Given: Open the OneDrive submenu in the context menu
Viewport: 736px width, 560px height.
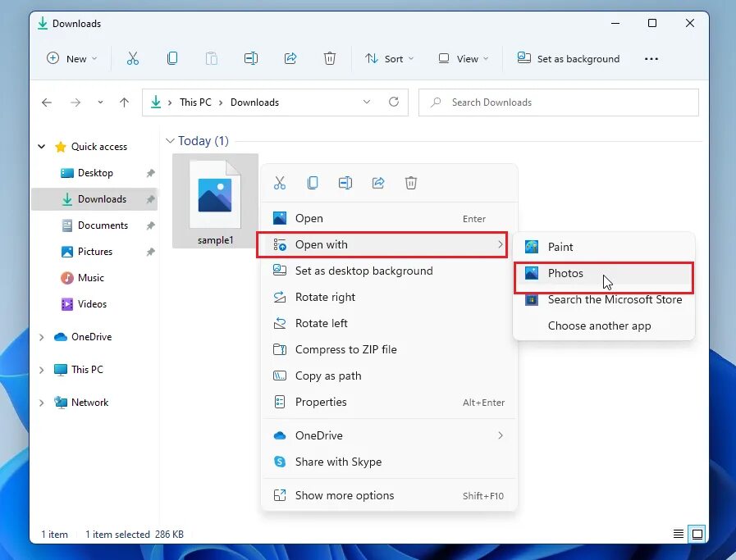Looking at the screenshot, I should 389,435.
